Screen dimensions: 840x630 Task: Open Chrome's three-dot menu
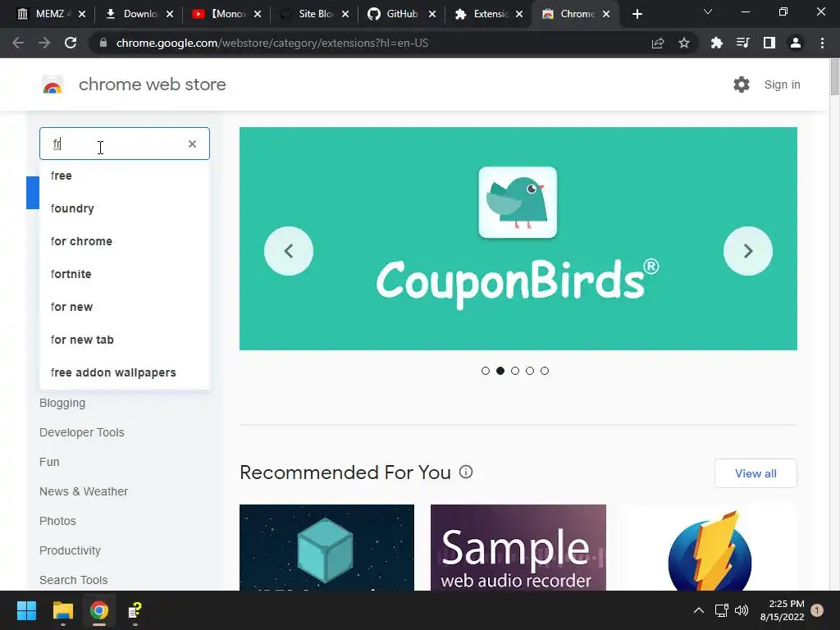point(822,43)
